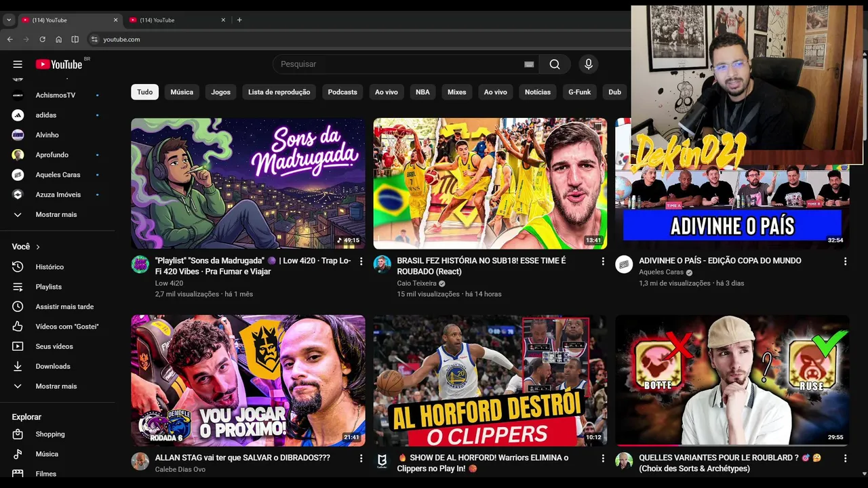Viewport: 868px width, 488px height.
Task: Play the Vou Jogar o Próximo thumbnail
Action: point(248,380)
